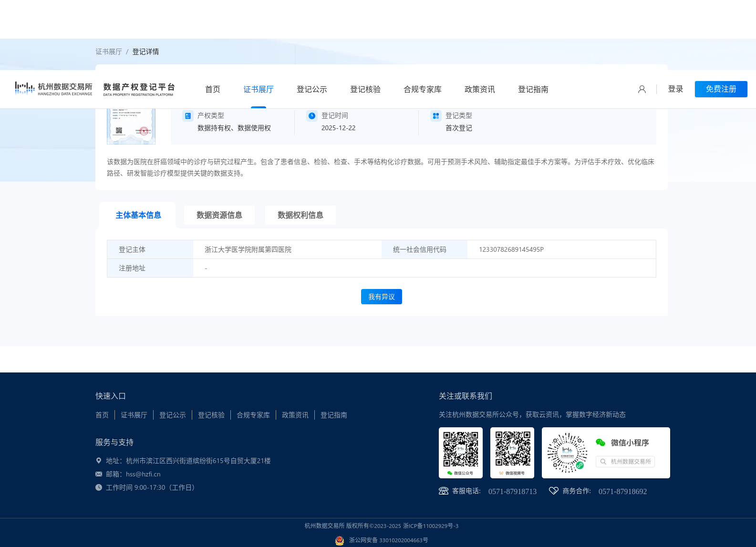Switch to 数据权利信息 tab

point(300,215)
